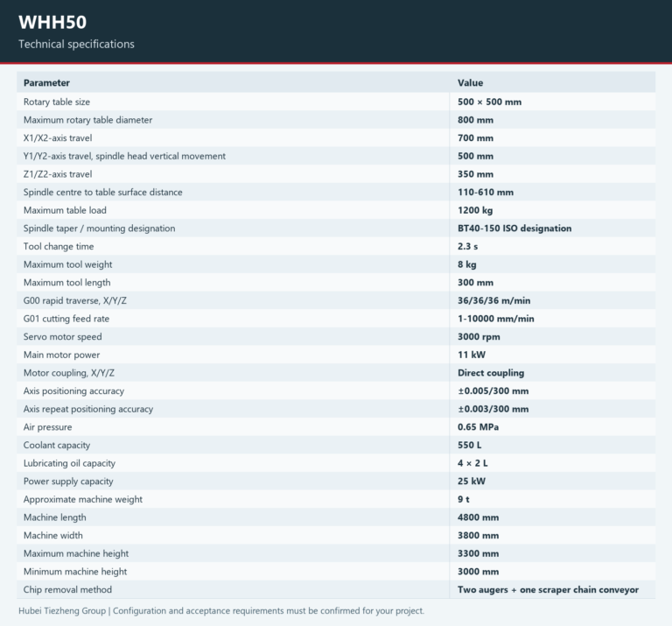Screen dimensions: 672x626
Task: Select the value '36/36/36 m/min'
Action: [x=493, y=300]
